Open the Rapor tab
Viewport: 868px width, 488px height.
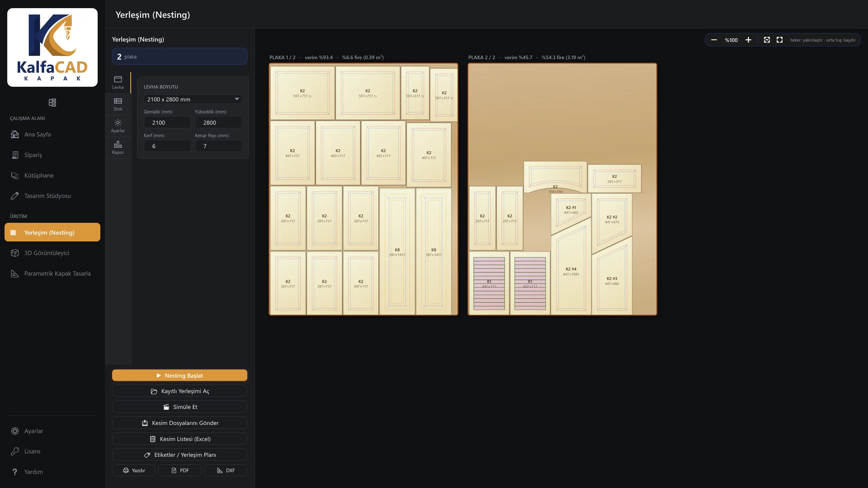pos(118,148)
